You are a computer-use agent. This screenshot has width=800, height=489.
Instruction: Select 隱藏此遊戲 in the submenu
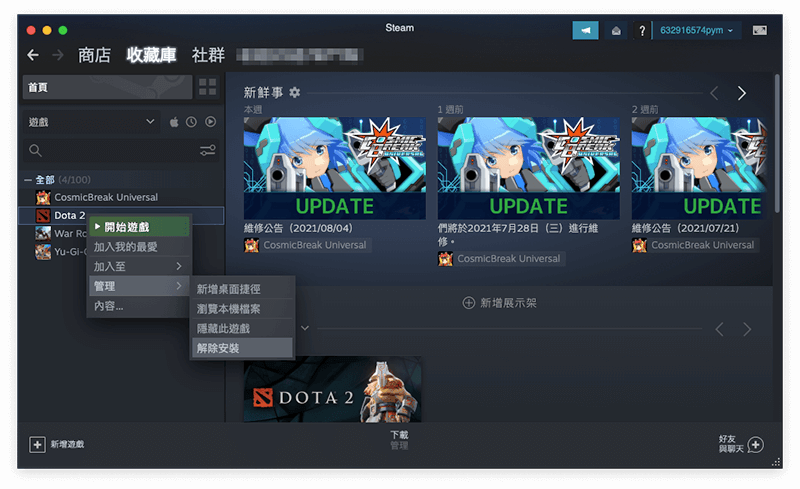pyautogui.click(x=242, y=329)
